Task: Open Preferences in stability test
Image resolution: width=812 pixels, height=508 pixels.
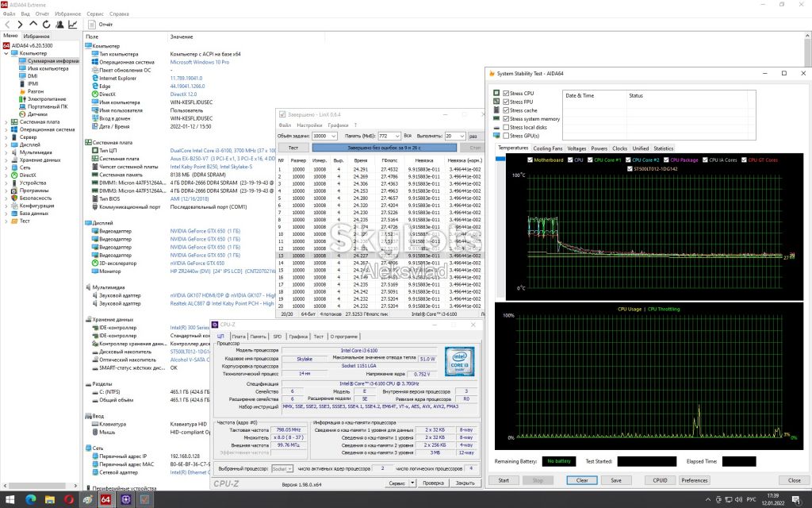Action: pyautogui.click(x=694, y=480)
